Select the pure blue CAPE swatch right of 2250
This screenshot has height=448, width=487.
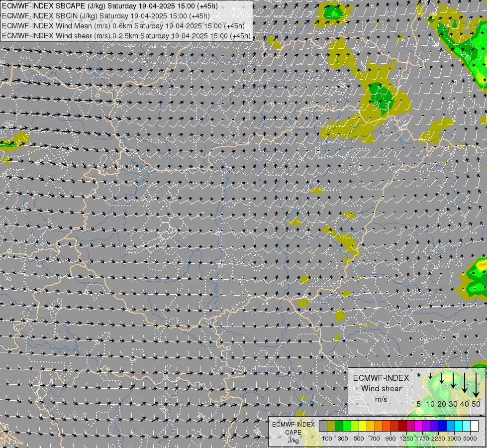[x=443, y=426]
